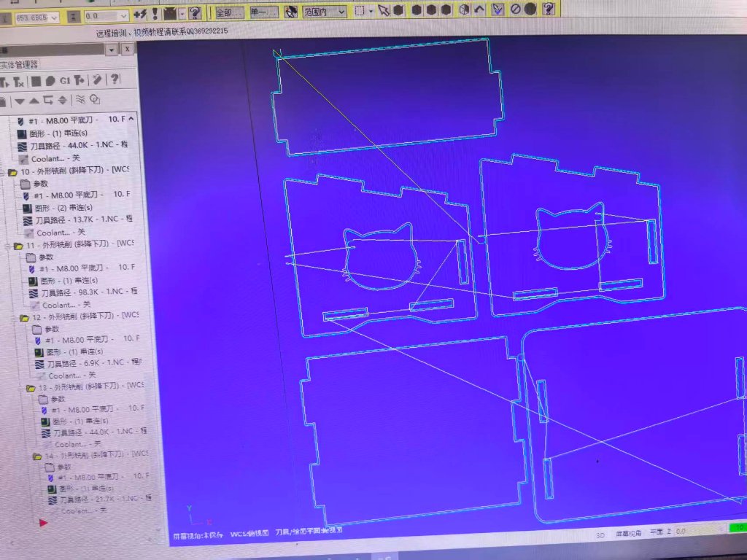Viewport: 747px width, 560px height.
Task: Click the blue checkmark verify selection icon
Action: point(498,9)
